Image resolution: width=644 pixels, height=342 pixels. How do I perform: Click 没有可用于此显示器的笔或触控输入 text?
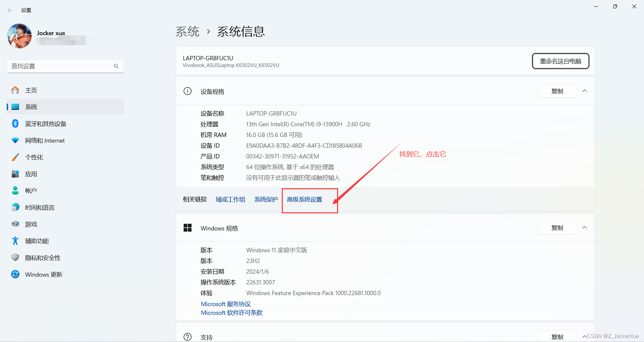[x=293, y=178]
